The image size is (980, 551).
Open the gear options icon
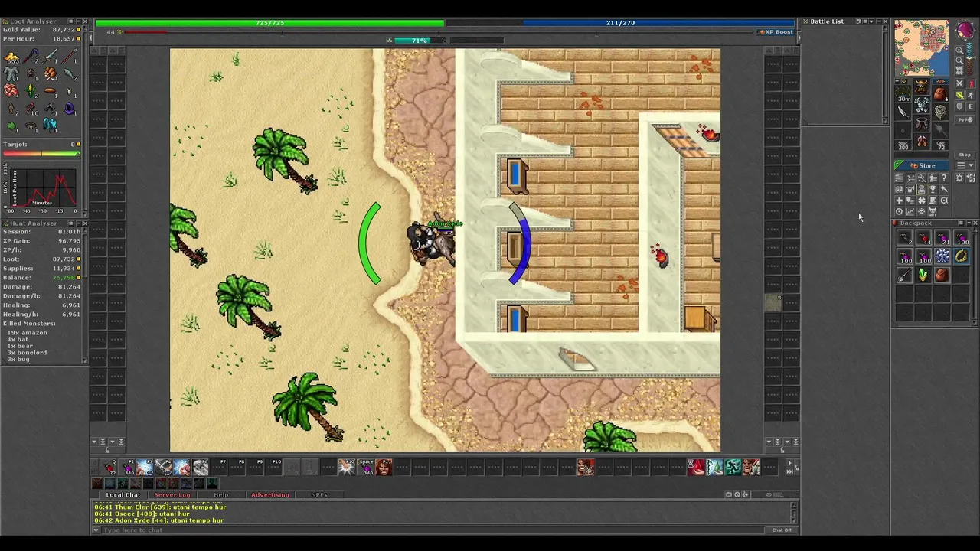coord(959,178)
